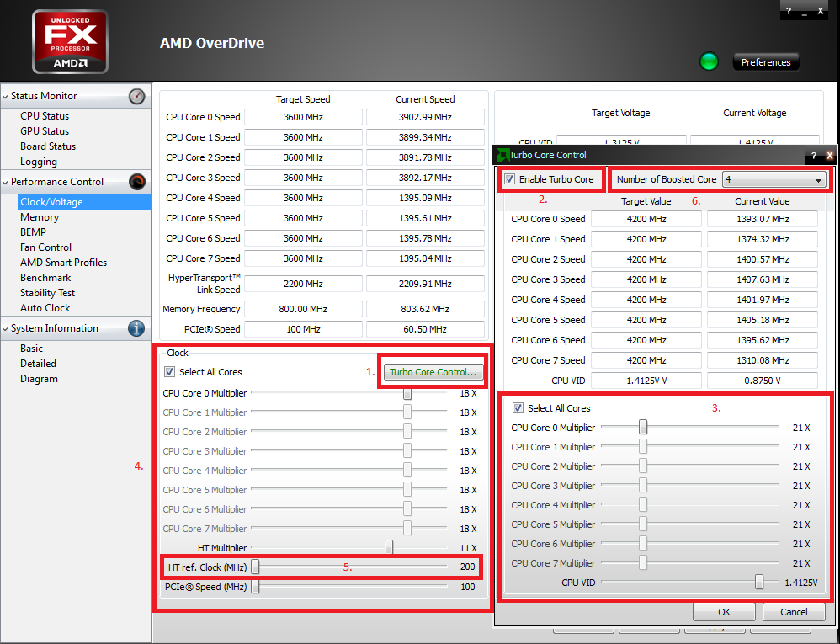This screenshot has width=840, height=644.
Task: Collapse the Performance Control section
Action: pyautogui.click(x=5, y=182)
